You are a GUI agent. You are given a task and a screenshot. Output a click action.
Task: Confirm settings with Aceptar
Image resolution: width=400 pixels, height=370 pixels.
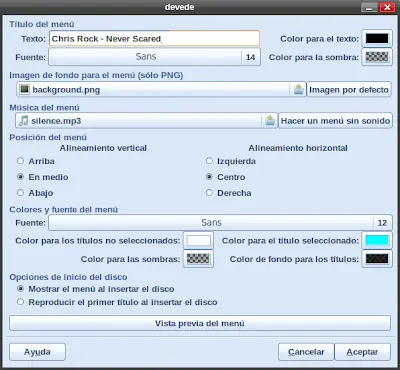point(362,352)
